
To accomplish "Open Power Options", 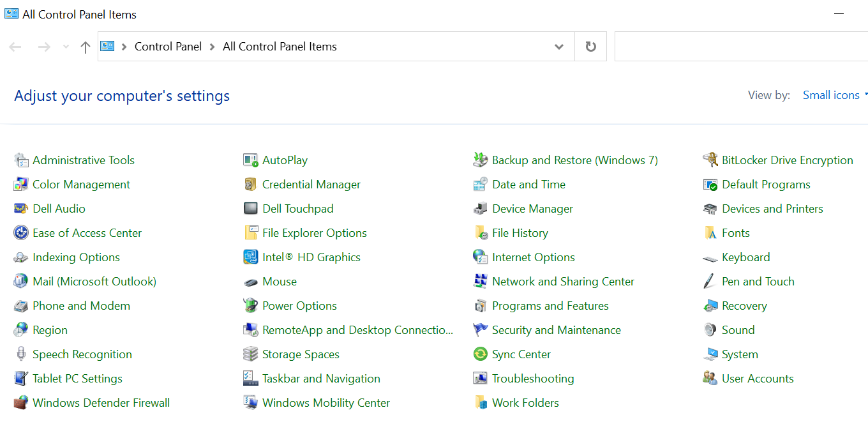I will 299,306.
